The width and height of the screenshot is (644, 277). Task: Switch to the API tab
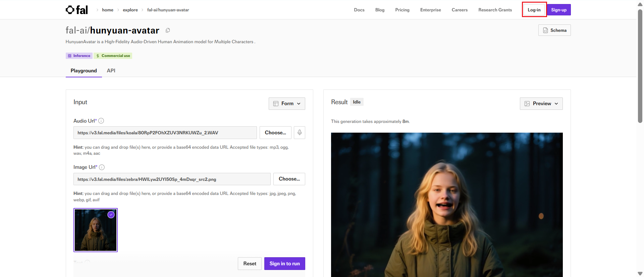(111, 71)
